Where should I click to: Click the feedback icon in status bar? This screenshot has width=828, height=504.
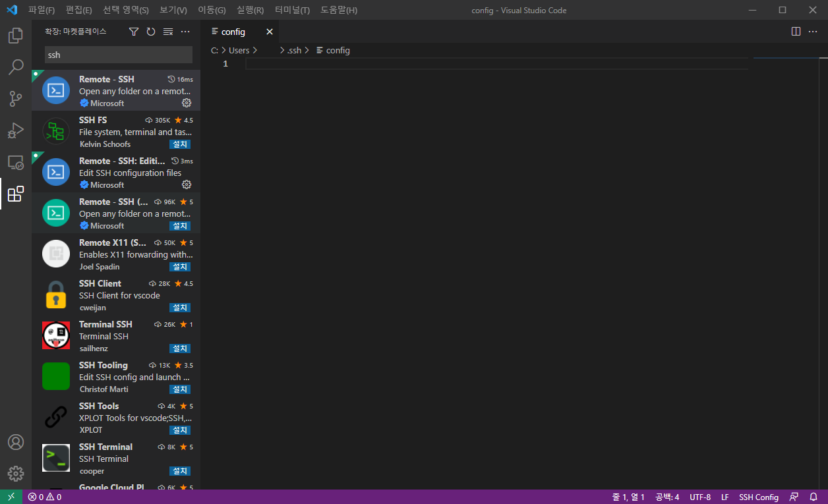(x=794, y=497)
